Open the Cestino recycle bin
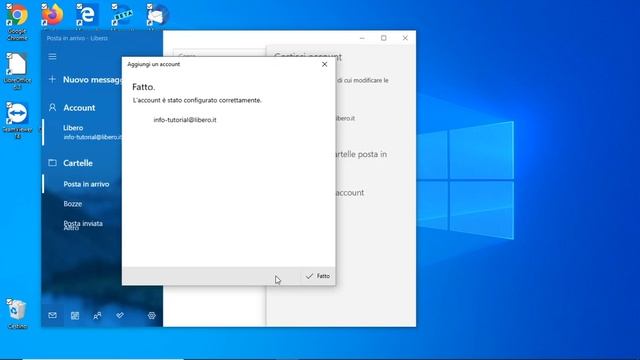The width and height of the screenshot is (640, 360). pyautogui.click(x=17, y=313)
